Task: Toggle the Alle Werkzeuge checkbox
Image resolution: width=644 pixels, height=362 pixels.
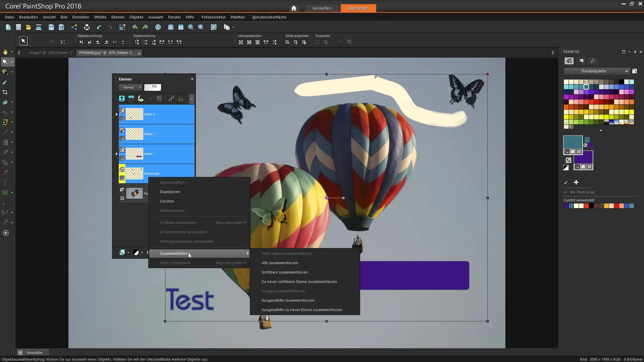Action: tap(566, 192)
